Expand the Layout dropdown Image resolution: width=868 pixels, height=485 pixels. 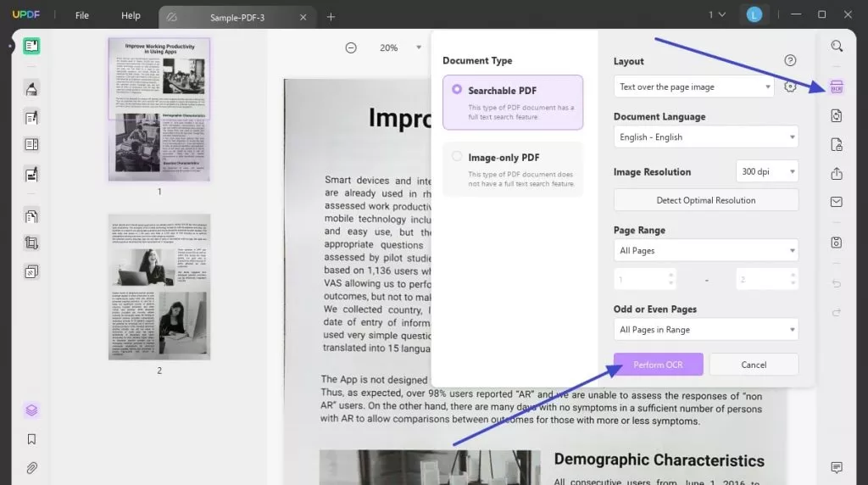[x=693, y=87]
